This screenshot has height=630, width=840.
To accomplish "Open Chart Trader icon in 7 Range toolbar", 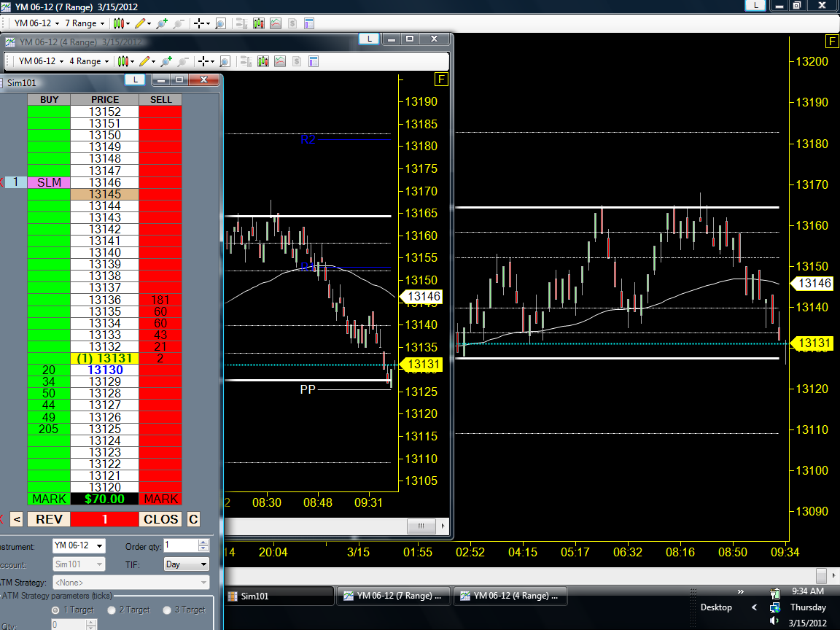I will click(x=241, y=23).
